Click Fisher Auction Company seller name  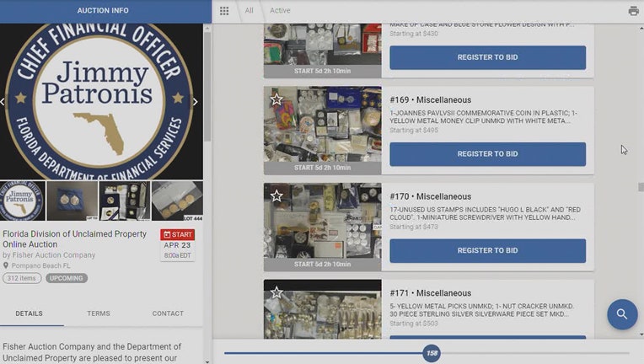pos(53,254)
